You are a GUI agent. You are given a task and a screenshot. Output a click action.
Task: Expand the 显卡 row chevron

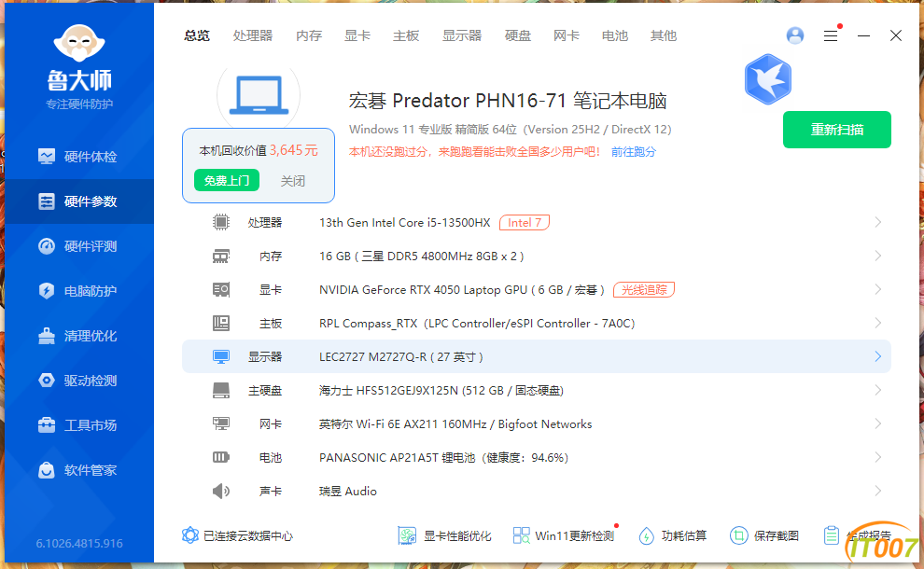(878, 289)
